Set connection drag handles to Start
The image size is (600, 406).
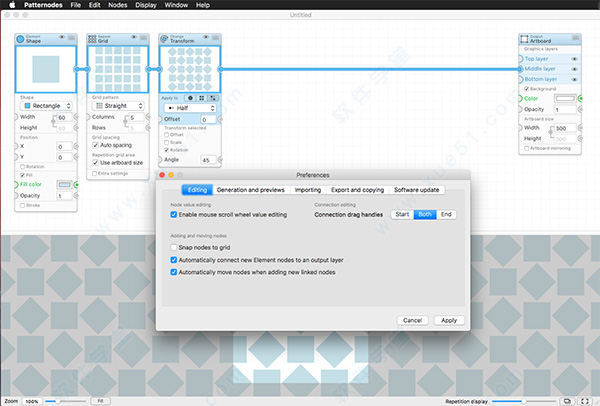pos(402,215)
